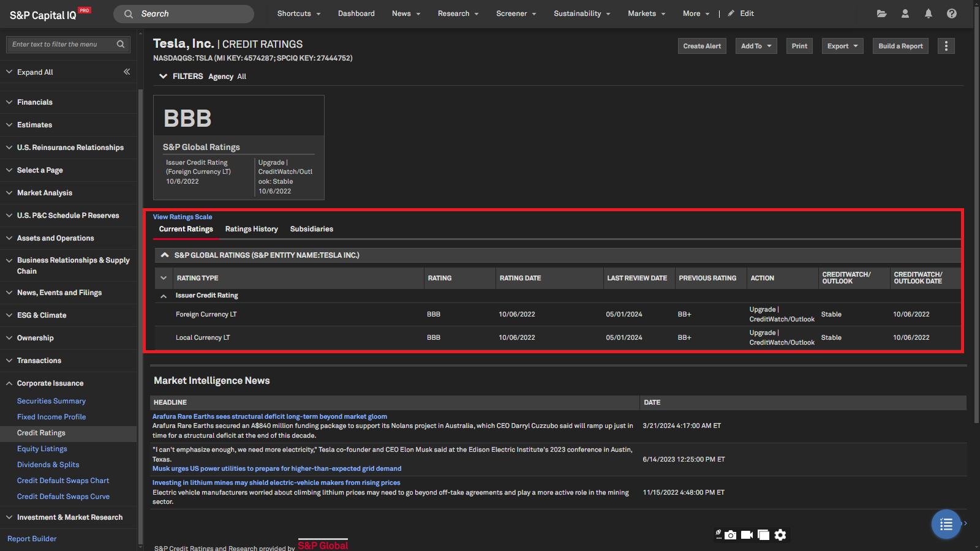The height and width of the screenshot is (551, 980).
Task: Click the Create Alert button
Action: pos(701,46)
